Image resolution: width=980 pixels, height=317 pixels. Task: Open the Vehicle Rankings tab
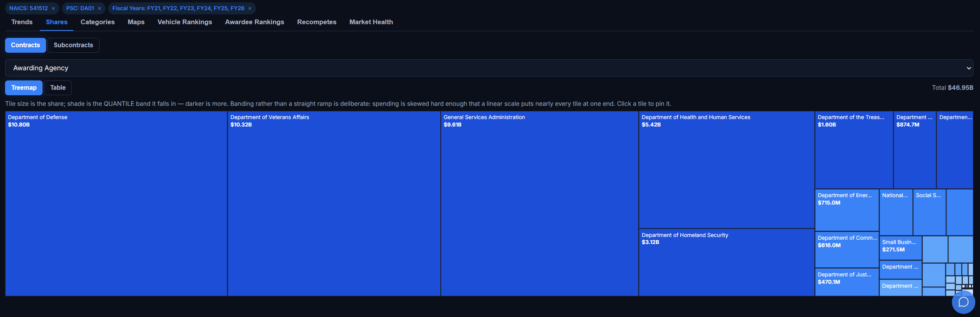(x=185, y=22)
